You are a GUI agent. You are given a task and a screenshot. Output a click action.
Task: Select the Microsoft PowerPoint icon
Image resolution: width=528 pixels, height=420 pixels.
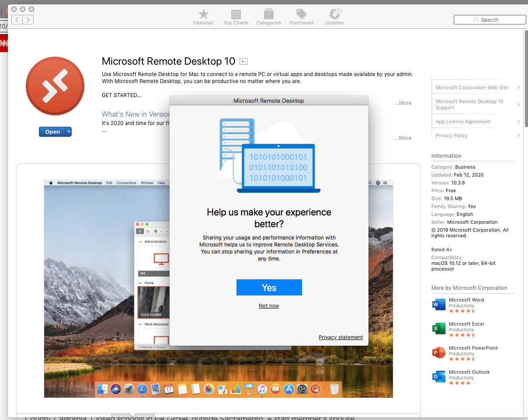click(438, 353)
